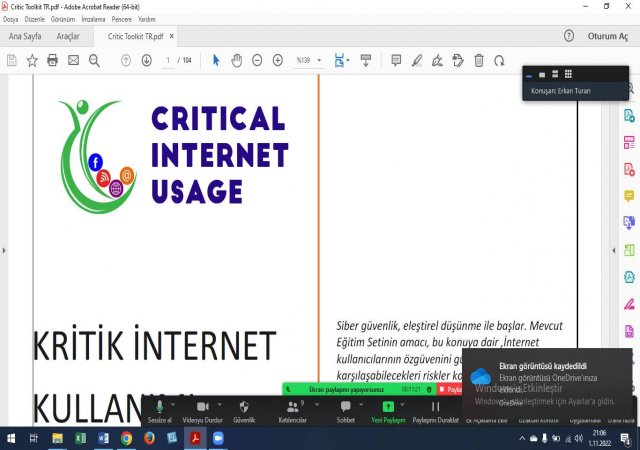The image size is (640, 450).
Task: Expand audio options arrow beside Sessize al
Action: pos(174,404)
